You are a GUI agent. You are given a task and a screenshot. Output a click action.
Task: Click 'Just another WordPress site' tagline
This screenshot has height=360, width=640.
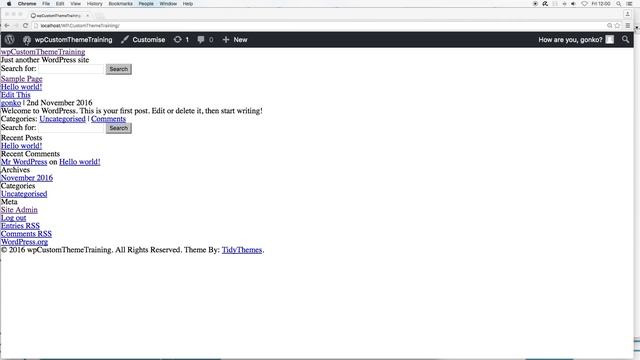click(45, 60)
